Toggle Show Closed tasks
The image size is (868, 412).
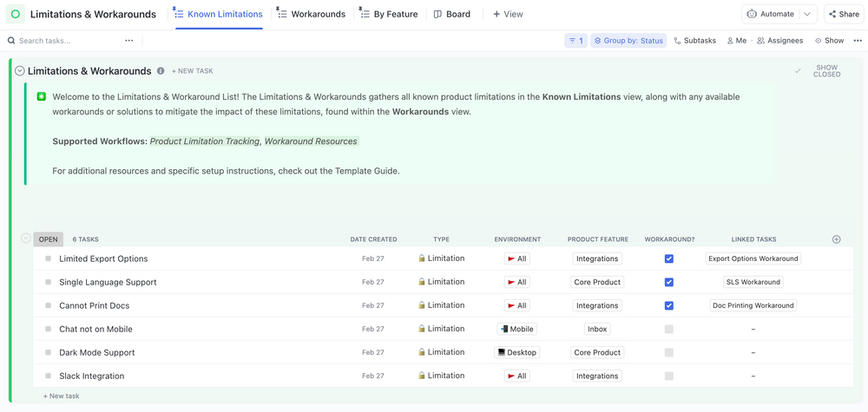[826, 71]
